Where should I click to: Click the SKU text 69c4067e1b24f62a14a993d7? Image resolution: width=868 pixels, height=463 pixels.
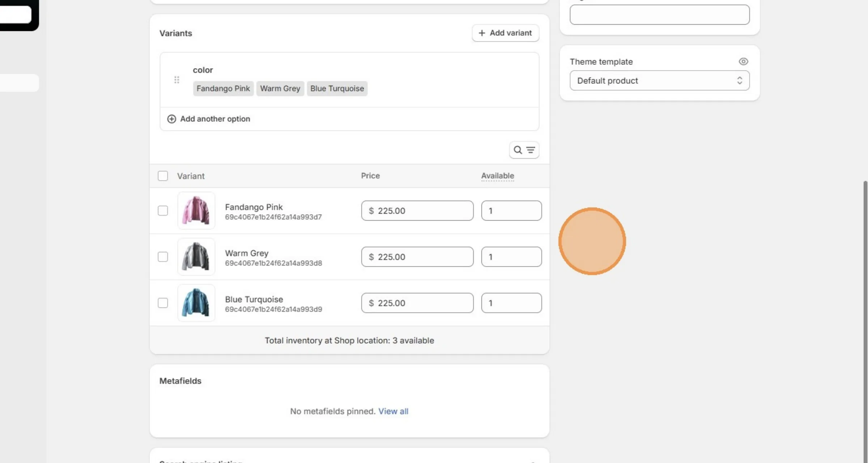coord(273,217)
